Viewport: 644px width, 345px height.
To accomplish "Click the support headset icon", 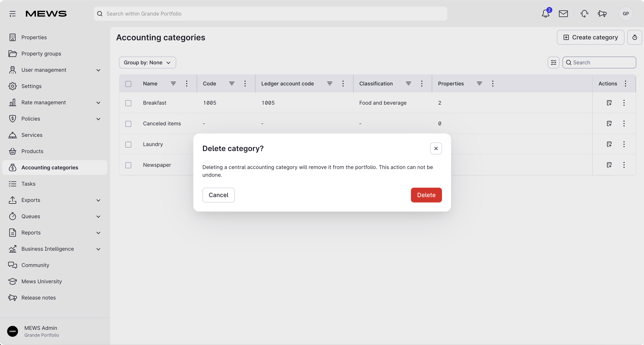I will (x=584, y=13).
